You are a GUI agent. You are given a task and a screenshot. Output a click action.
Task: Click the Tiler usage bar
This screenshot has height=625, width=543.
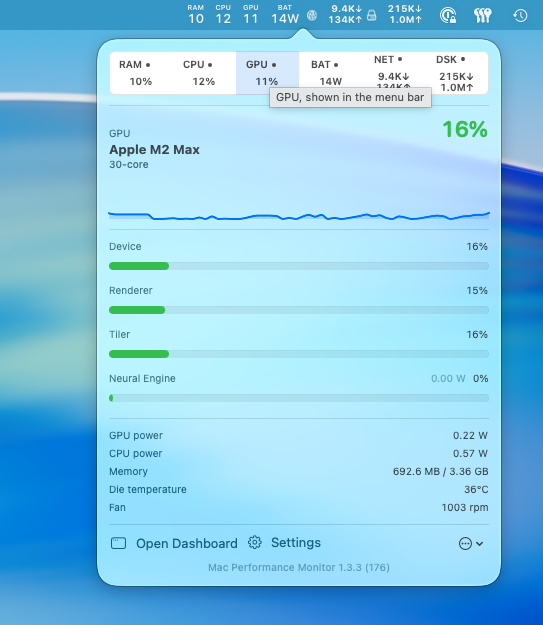[x=299, y=354]
